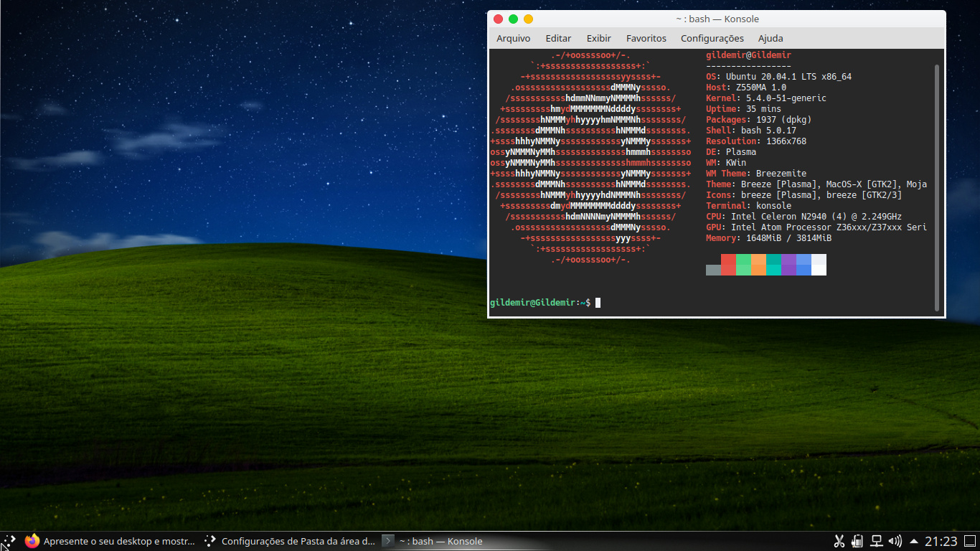Click the 'Resolution: 1366x768' line
This screenshot has width=980, height=551.
point(756,141)
